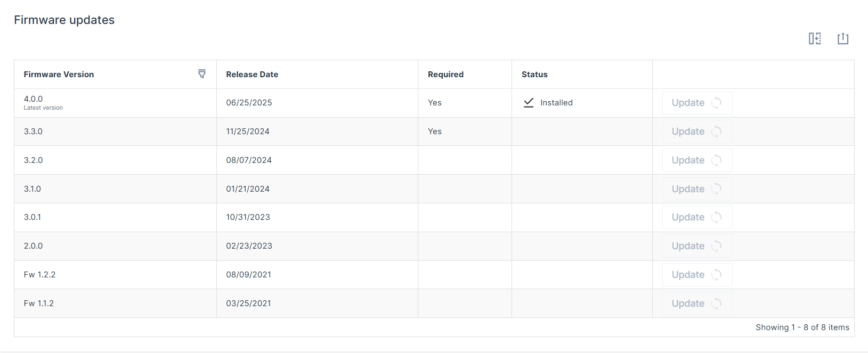Click the Required column header

(445, 75)
